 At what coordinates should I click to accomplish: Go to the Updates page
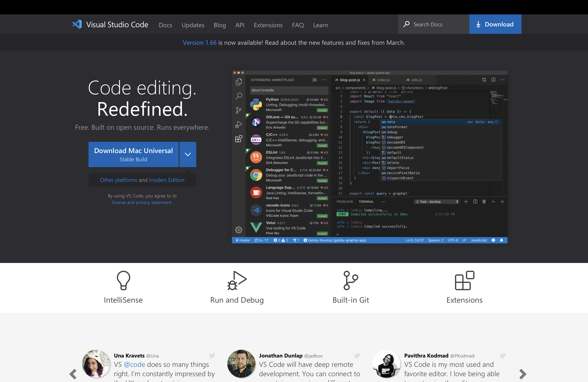coord(193,25)
